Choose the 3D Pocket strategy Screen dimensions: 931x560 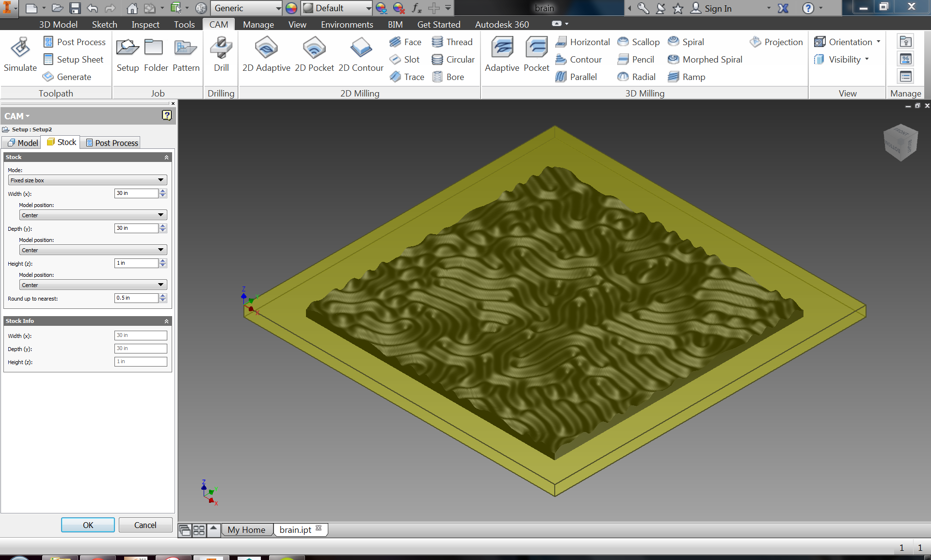coord(536,55)
